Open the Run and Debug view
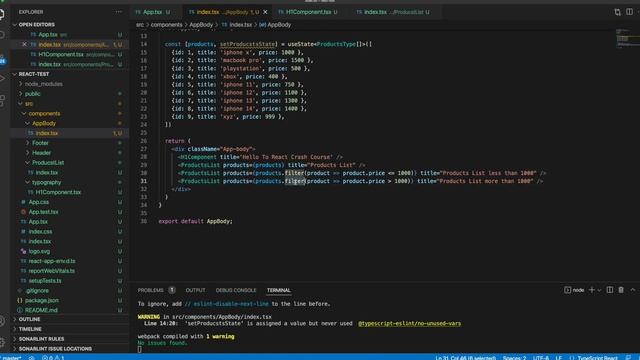The image size is (640, 360). click(x=2, y=78)
